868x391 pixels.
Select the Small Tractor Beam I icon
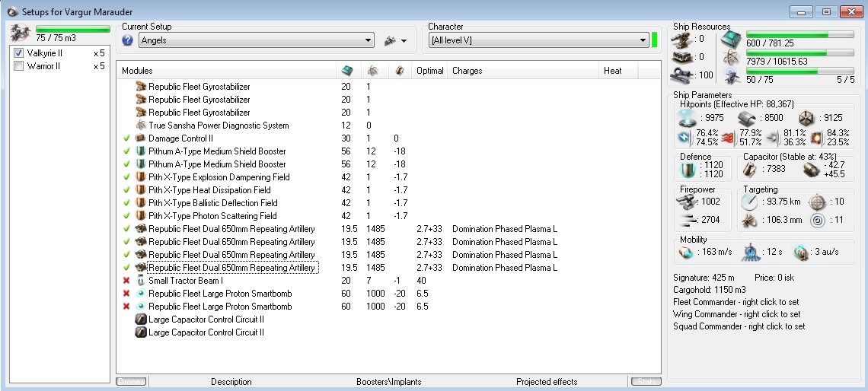click(141, 281)
